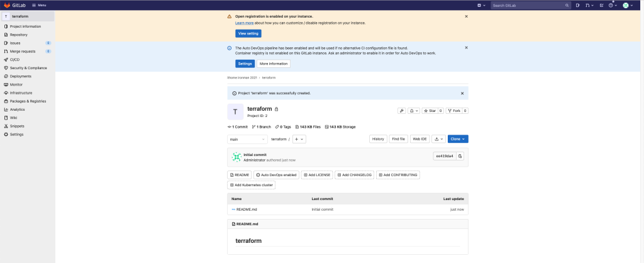Click the README button
This screenshot has width=644, height=263.
pos(240,175)
